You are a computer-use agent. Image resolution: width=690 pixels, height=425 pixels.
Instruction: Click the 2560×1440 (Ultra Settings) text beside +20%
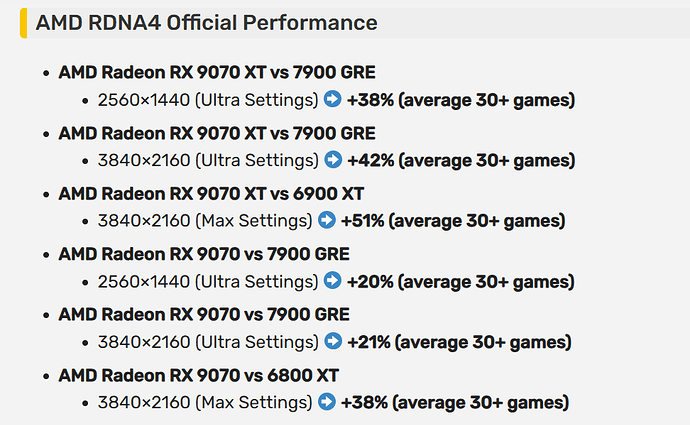pos(207,282)
